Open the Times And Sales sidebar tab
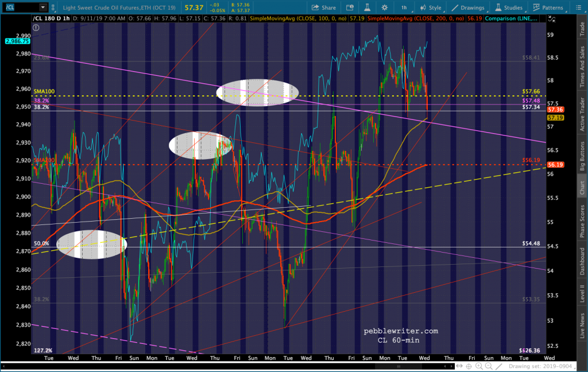 click(x=582, y=67)
